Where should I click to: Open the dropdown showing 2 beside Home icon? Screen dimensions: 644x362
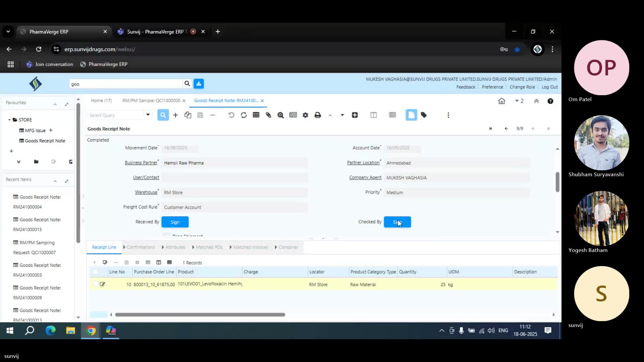tap(519, 101)
